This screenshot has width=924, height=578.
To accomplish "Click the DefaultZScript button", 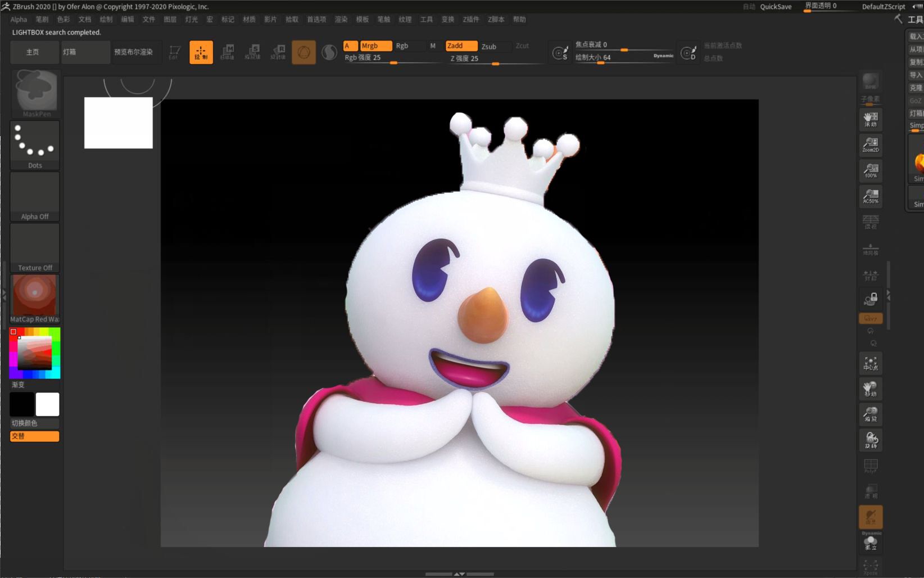I will (884, 7).
